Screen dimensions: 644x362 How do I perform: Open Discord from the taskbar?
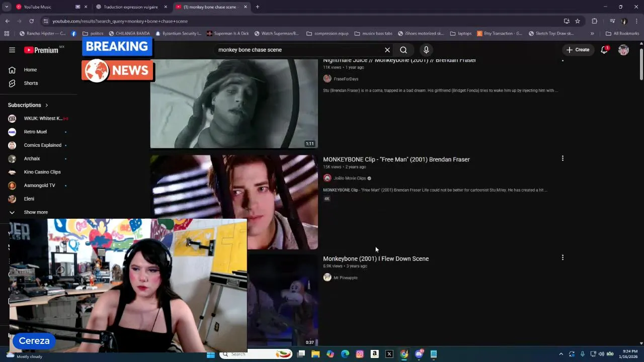[x=419, y=354]
